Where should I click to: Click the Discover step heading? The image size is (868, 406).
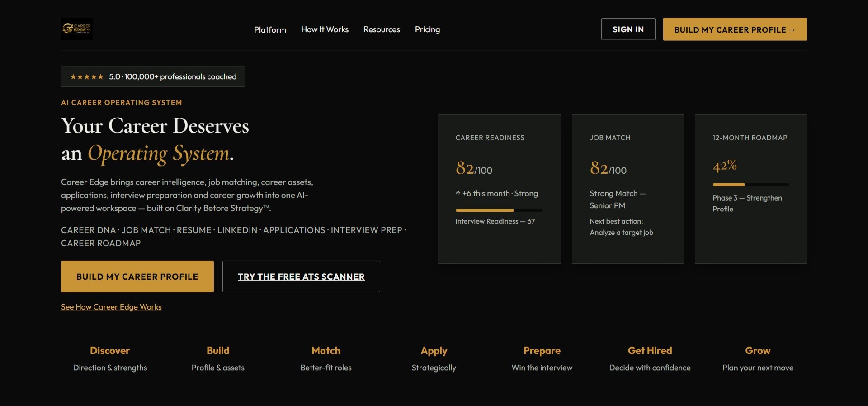(110, 351)
